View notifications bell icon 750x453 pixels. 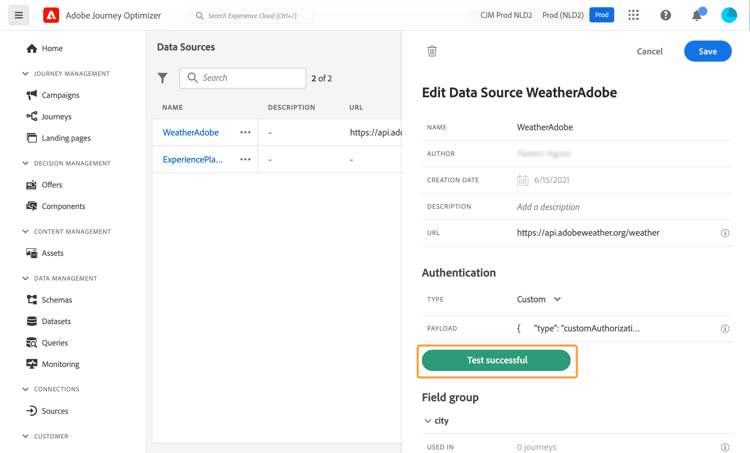point(697,15)
